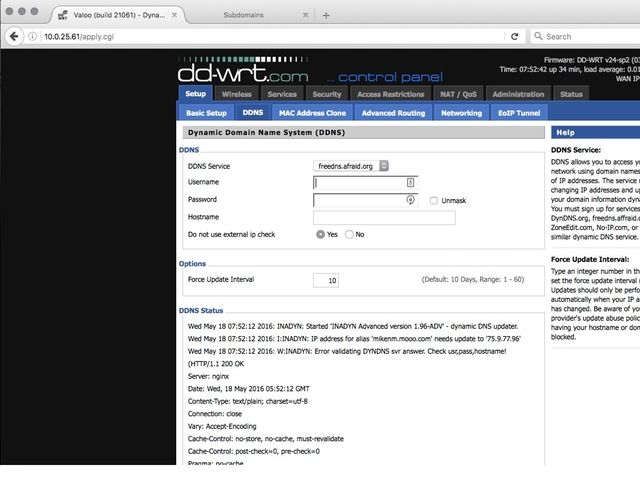Expand the DDNS Service dropdown

point(351,166)
